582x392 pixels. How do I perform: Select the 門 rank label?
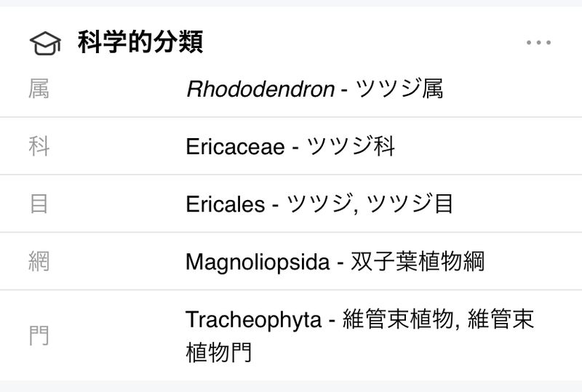pos(39,336)
